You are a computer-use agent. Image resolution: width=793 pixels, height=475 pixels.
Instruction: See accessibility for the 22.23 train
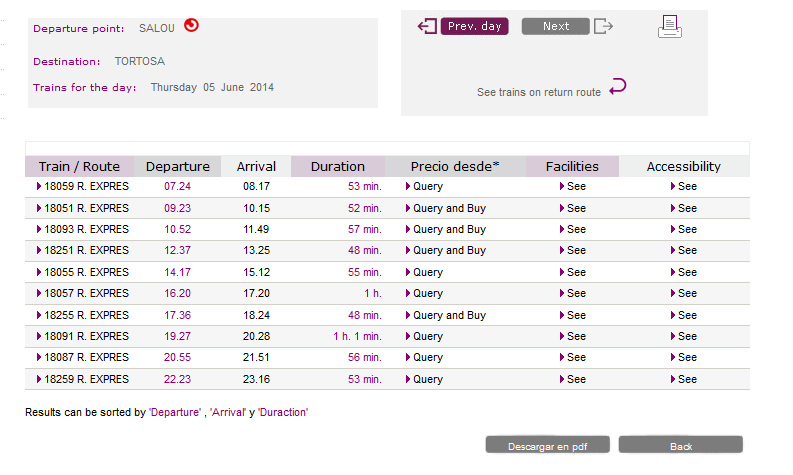pyautogui.click(x=684, y=379)
